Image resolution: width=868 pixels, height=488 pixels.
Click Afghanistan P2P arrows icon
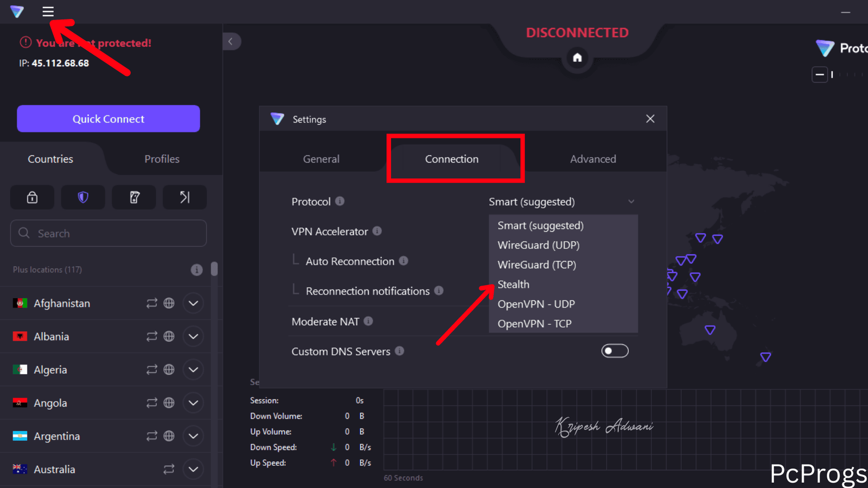pos(152,303)
